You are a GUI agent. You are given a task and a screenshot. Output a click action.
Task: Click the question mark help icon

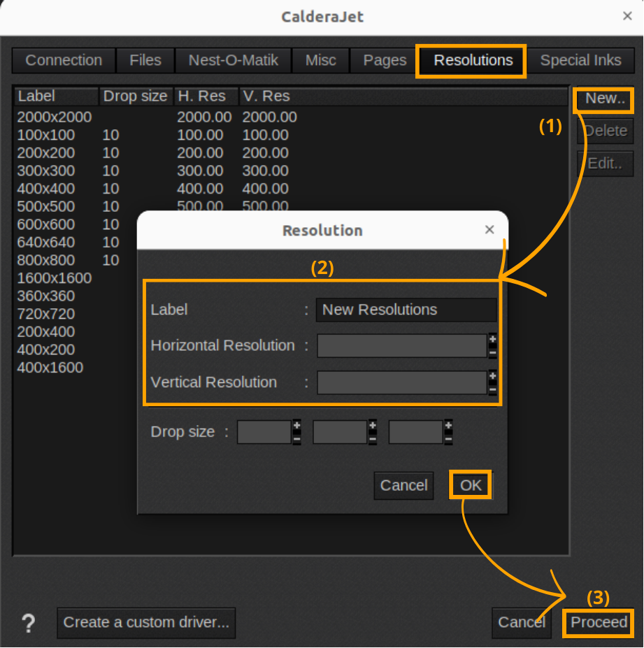click(x=28, y=622)
